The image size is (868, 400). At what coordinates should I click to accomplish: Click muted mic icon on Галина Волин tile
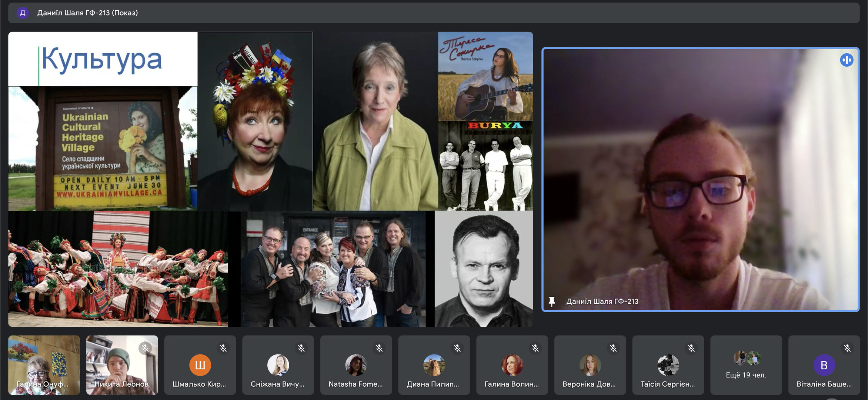(x=535, y=348)
